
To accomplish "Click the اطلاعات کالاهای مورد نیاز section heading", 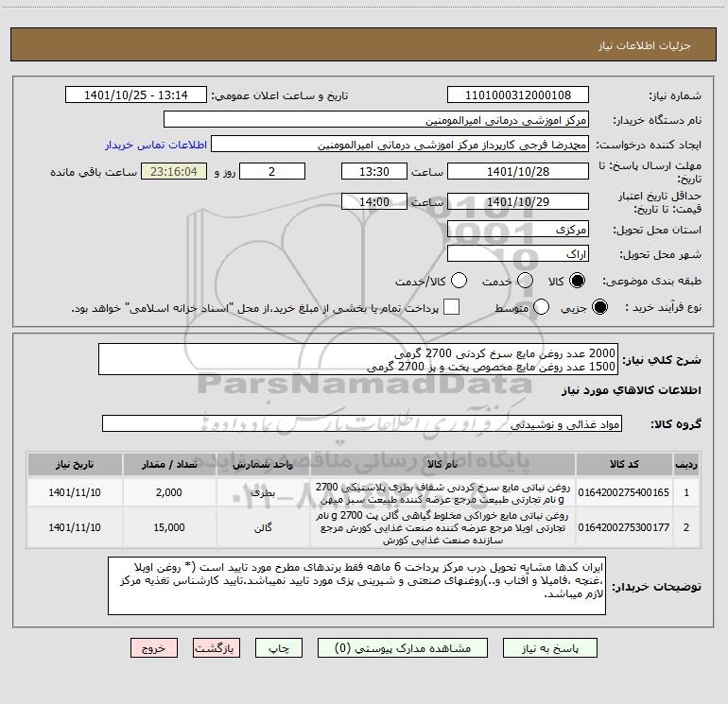I will pos(631,390).
